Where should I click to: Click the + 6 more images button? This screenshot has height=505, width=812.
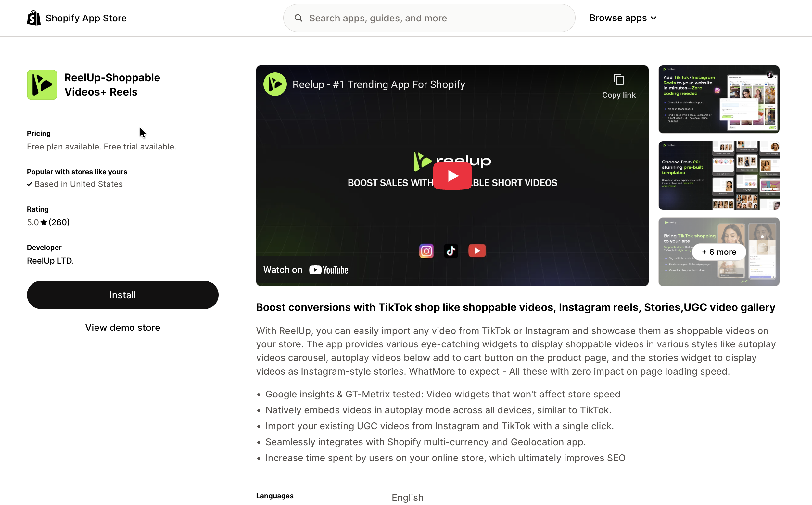pos(718,252)
